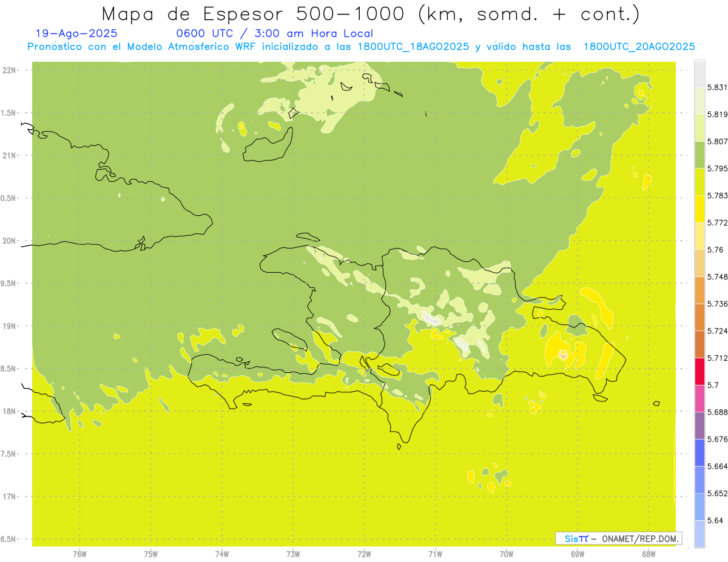This screenshot has height=562, width=728.
Task: Click the colorbar value '5.772'
Action: point(717,222)
